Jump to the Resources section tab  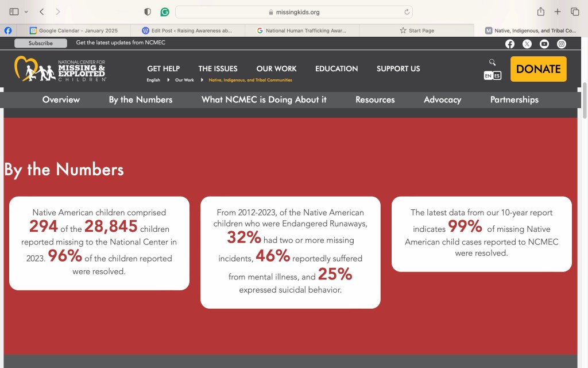[375, 99]
